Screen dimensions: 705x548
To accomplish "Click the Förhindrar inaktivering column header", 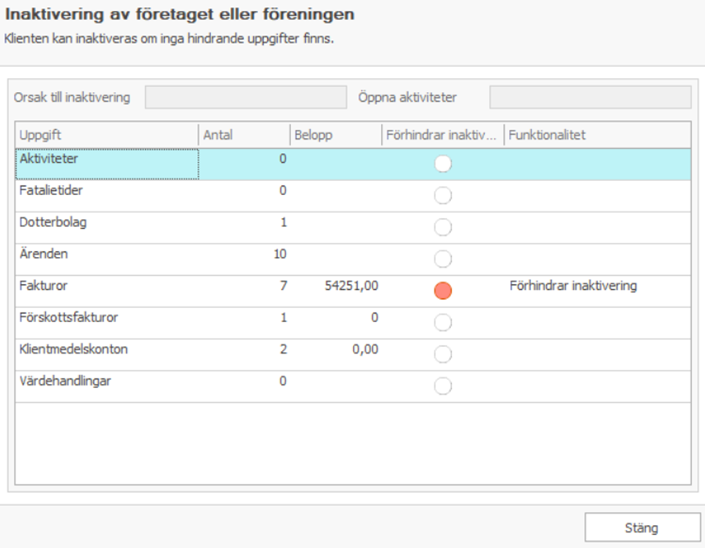I will [x=441, y=135].
